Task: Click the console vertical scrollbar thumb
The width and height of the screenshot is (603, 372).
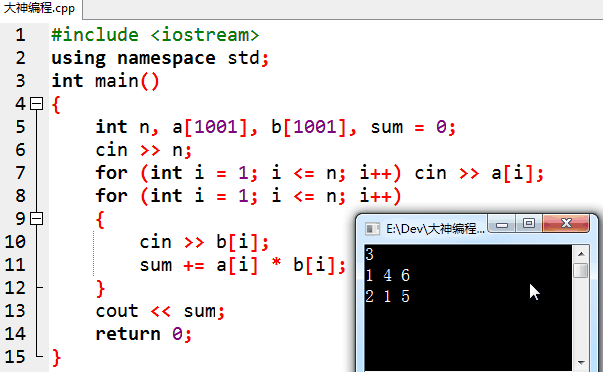Action: pos(581,270)
